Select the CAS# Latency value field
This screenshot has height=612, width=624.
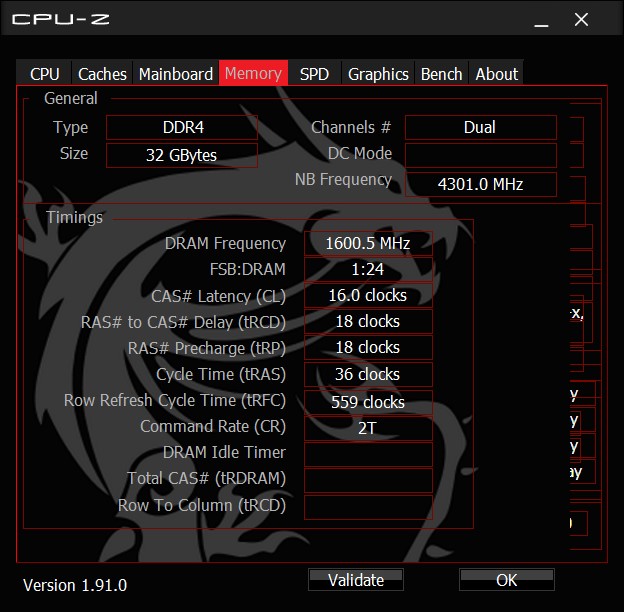coord(368,296)
